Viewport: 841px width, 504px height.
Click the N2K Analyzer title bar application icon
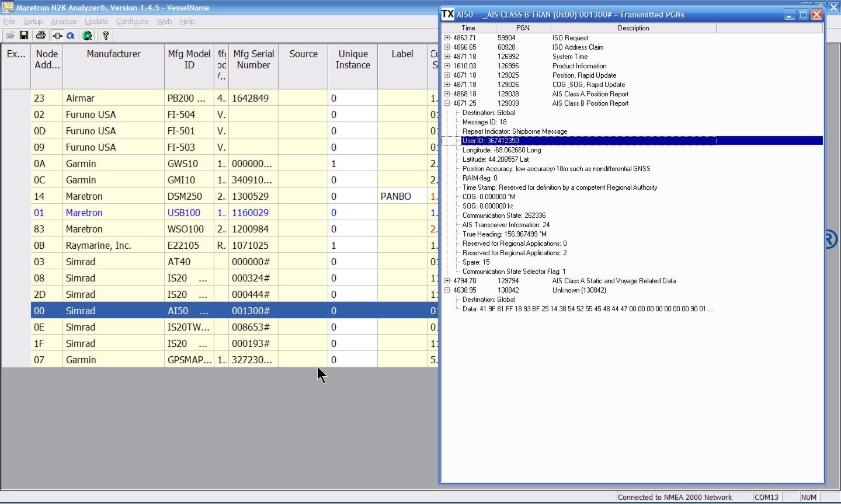(8, 8)
